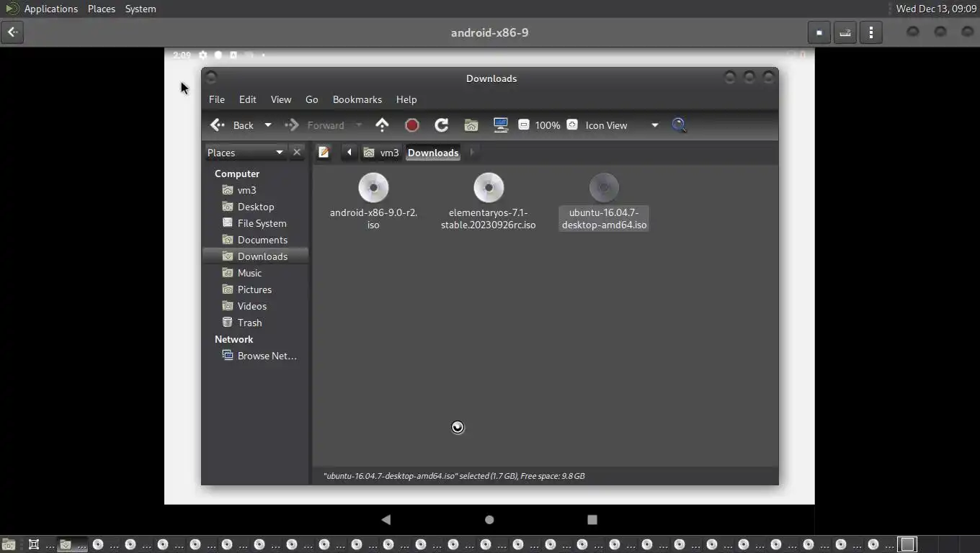Tap the Android home circle button
Screen dimensions: 980x553
[489, 519]
